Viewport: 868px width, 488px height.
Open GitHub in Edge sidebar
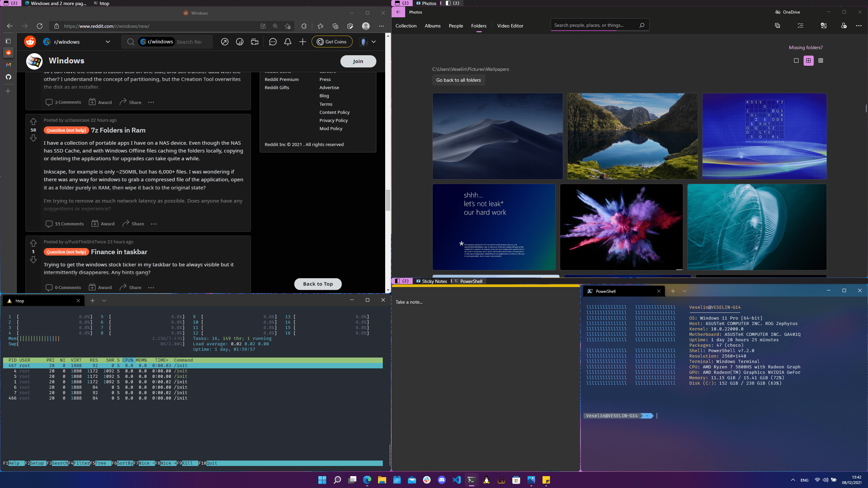click(8, 77)
